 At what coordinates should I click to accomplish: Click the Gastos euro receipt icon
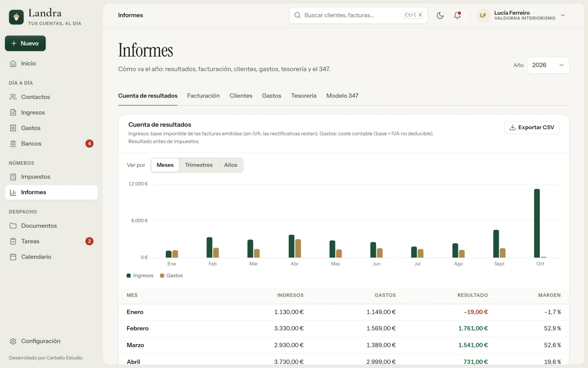[13, 128]
